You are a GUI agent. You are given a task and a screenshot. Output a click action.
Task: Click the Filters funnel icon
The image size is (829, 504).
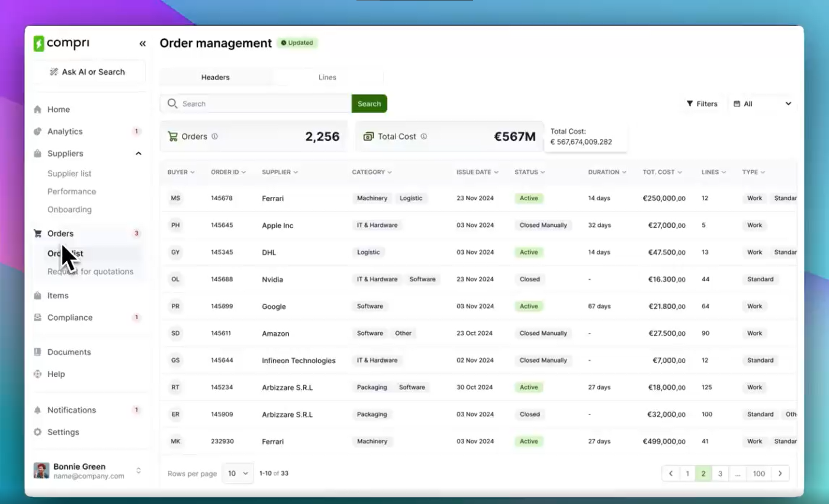click(690, 104)
